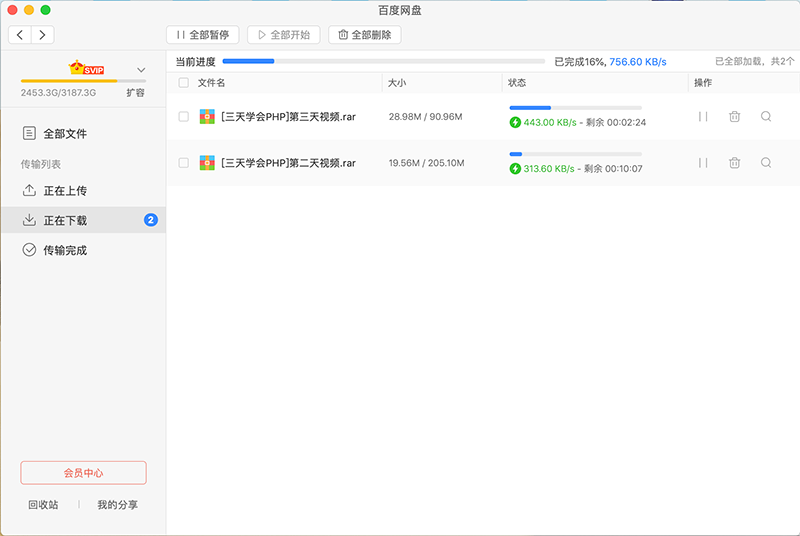Pause the 第三天视频.rar download
The height and width of the screenshot is (536, 800).
703,117
